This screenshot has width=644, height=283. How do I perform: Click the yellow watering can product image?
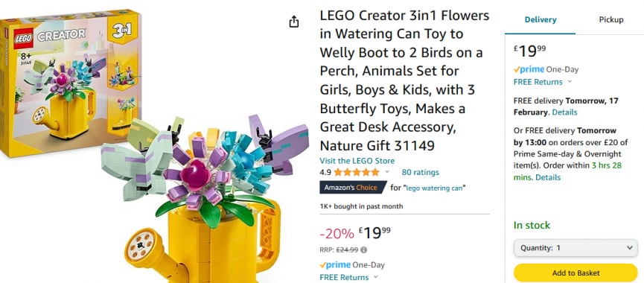coord(205,199)
